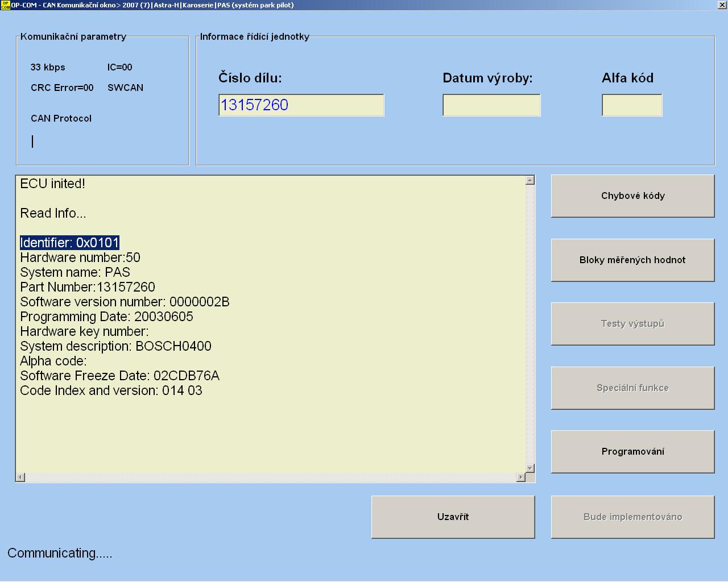Click the Datum výroby field
This screenshot has height=582, width=728.
[x=491, y=105]
